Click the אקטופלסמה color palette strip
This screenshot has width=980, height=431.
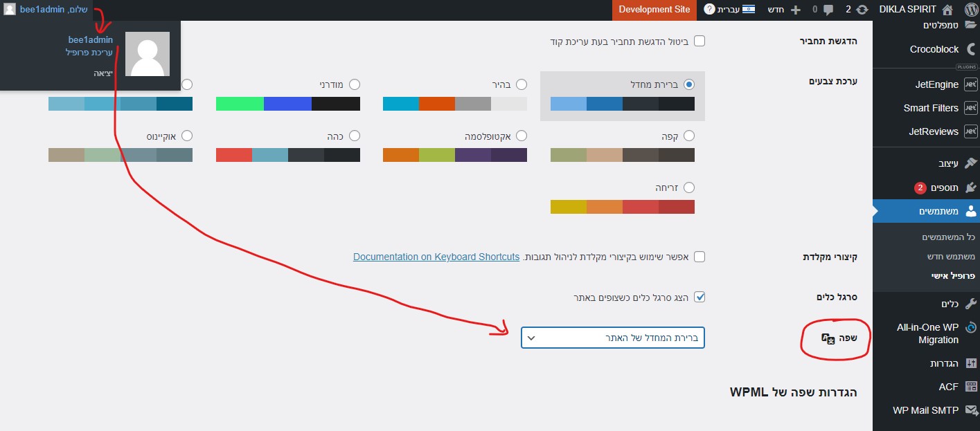[x=455, y=155]
